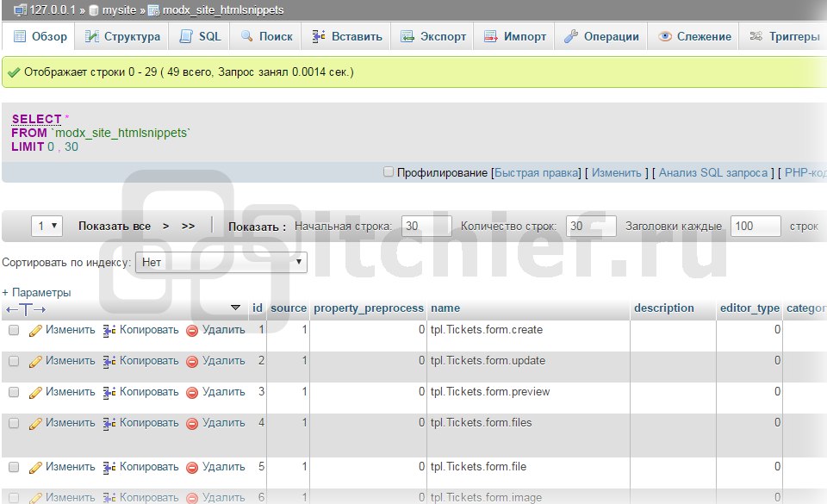
Task: Click the column sort triangle dropdown icon
Action: (236, 308)
